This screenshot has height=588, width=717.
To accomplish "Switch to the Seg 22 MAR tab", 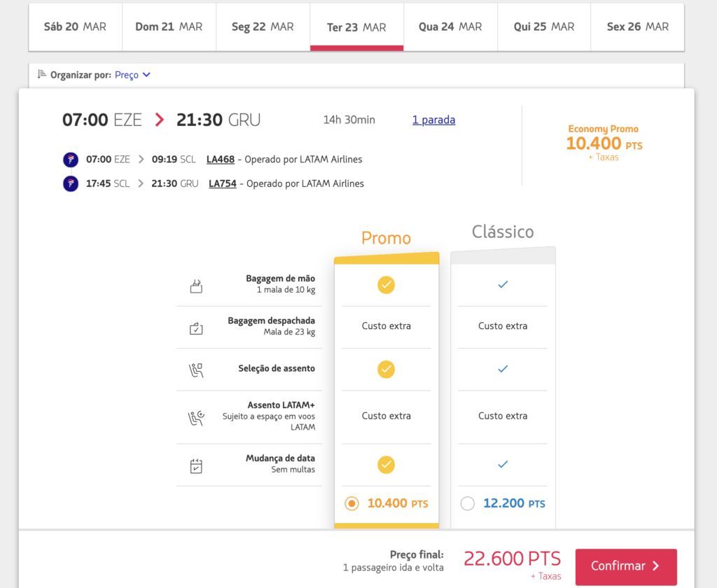I will coord(263,27).
